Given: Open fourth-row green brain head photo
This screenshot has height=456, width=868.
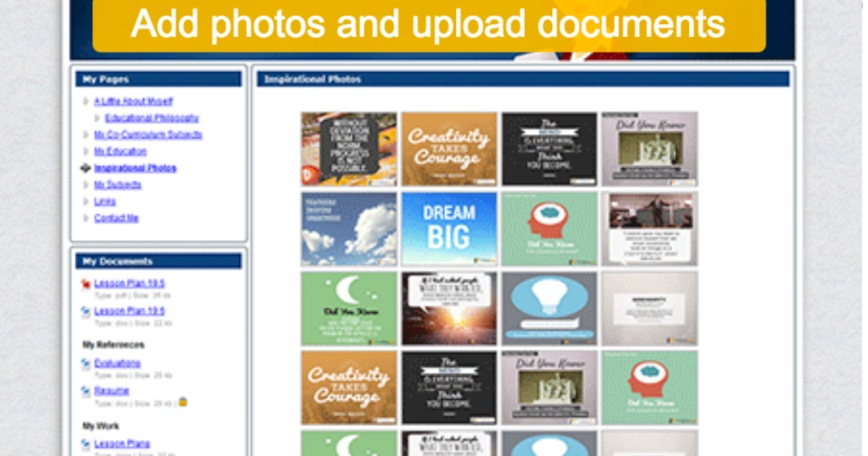Looking at the screenshot, I should [x=650, y=388].
